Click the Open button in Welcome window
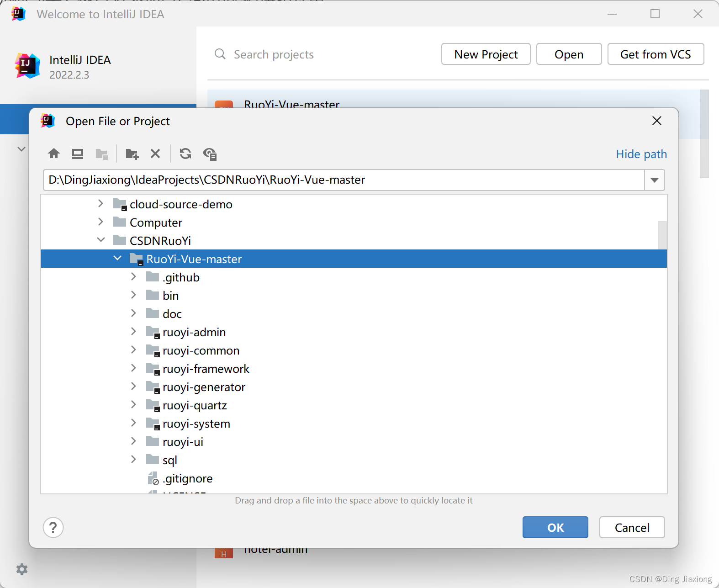719x588 pixels. click(569, 54)
